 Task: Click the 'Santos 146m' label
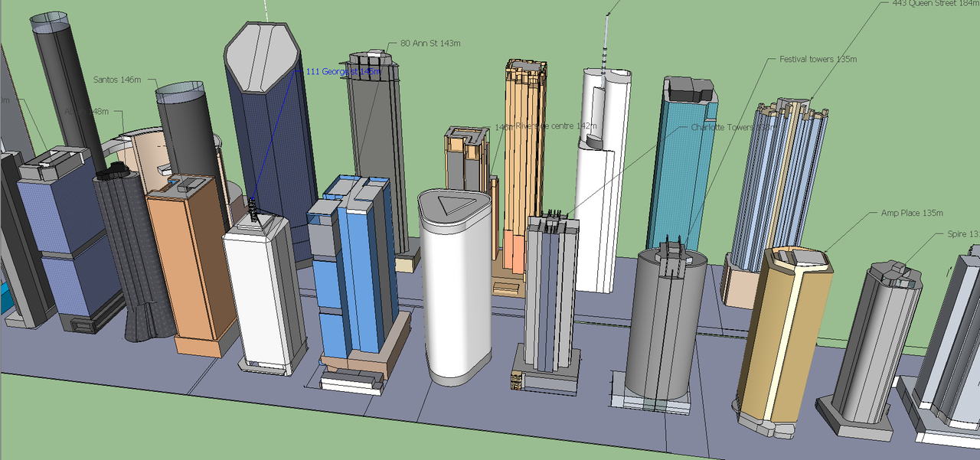coord(117,80)
